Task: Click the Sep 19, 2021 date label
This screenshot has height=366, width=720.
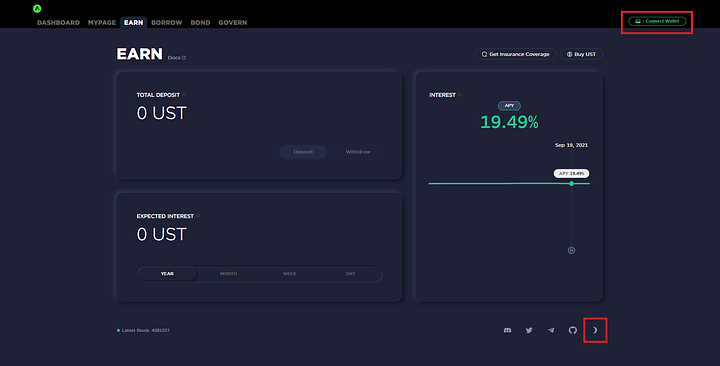Action: click(571, 145)
